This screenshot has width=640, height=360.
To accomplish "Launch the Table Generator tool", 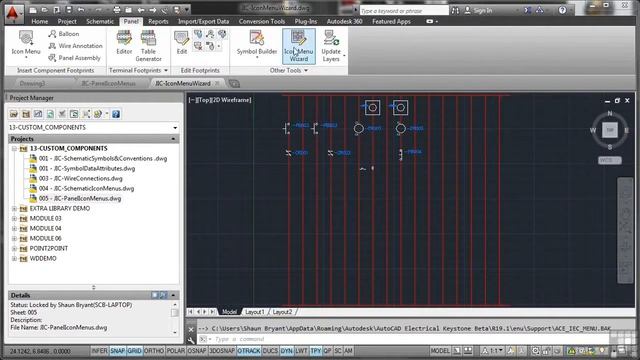I will point(149,46).
